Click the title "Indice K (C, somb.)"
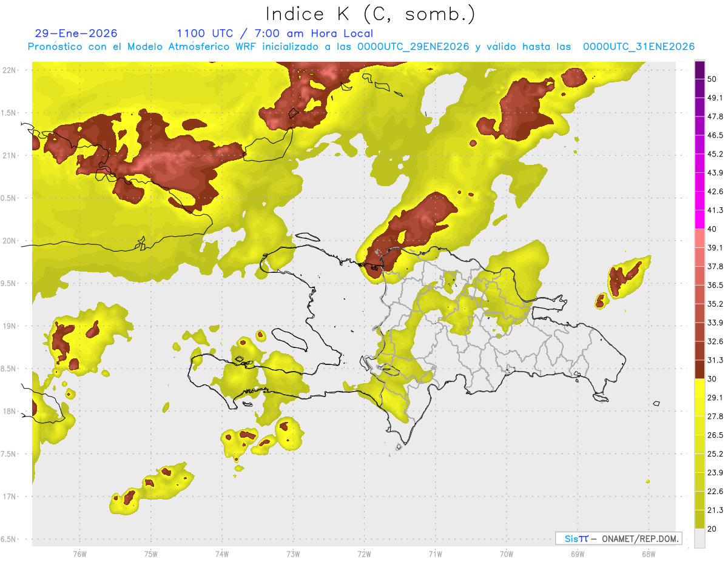Image resolution: width=728 pixels, height=562 pixels. click(370, 14)
